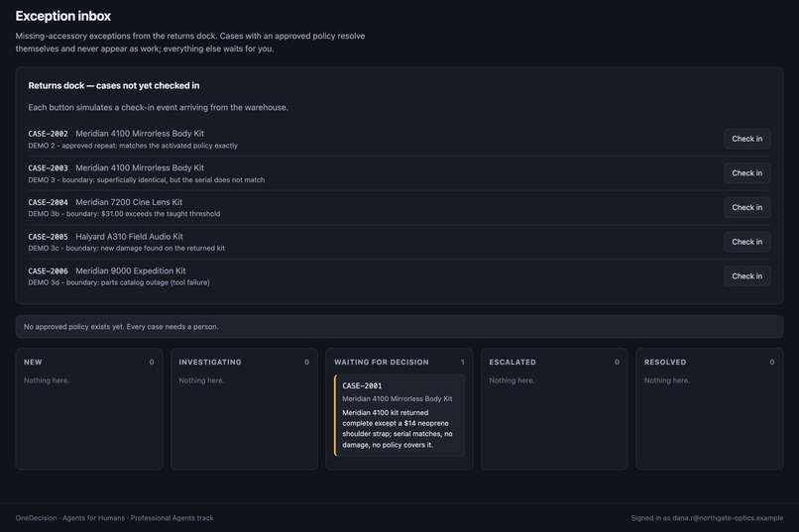Click 'DEMO 3 - boundary' serial mismatch note
This screenshot has height=532, width=799.
pos(147,179)
